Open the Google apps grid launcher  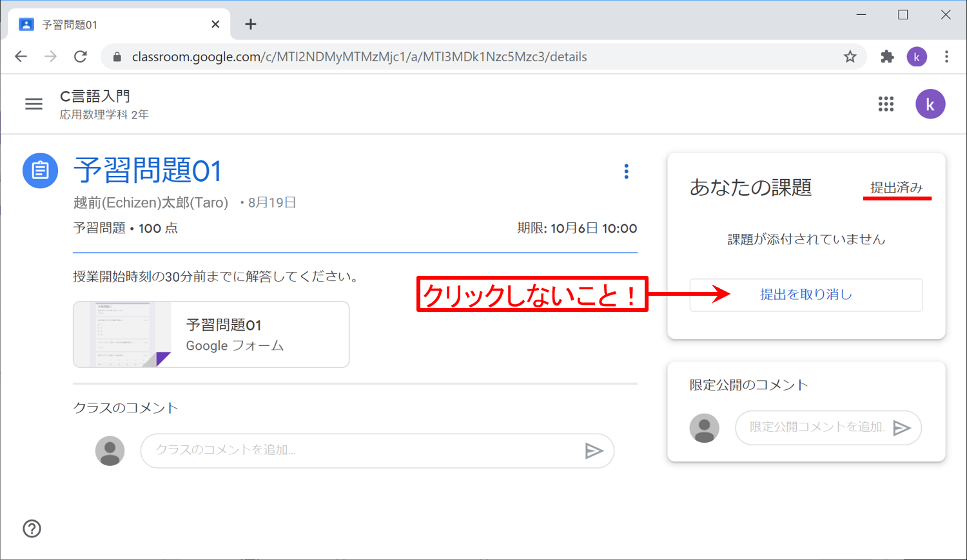[x=886, y=104]
